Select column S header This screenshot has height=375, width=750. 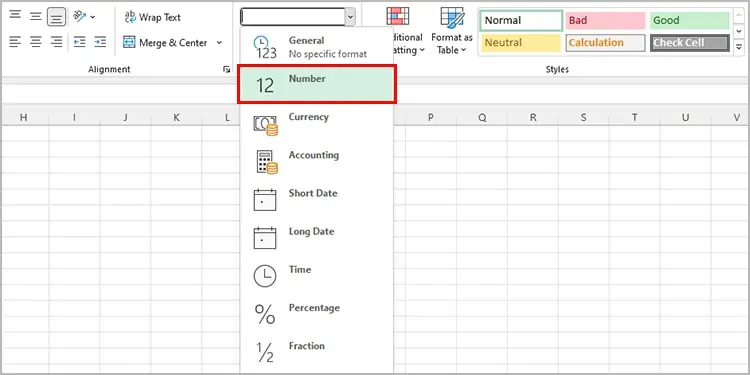(x=584, y=117)
